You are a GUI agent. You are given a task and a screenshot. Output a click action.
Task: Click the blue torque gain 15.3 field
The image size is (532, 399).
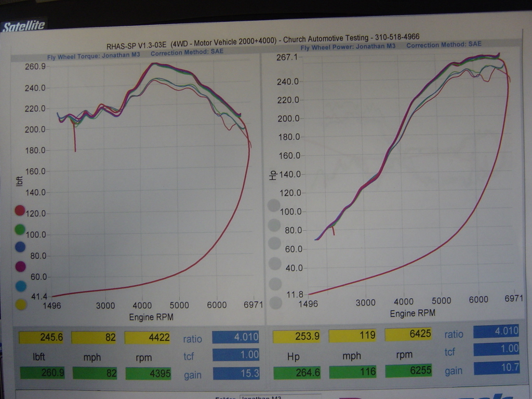click(x=235, y=374)
